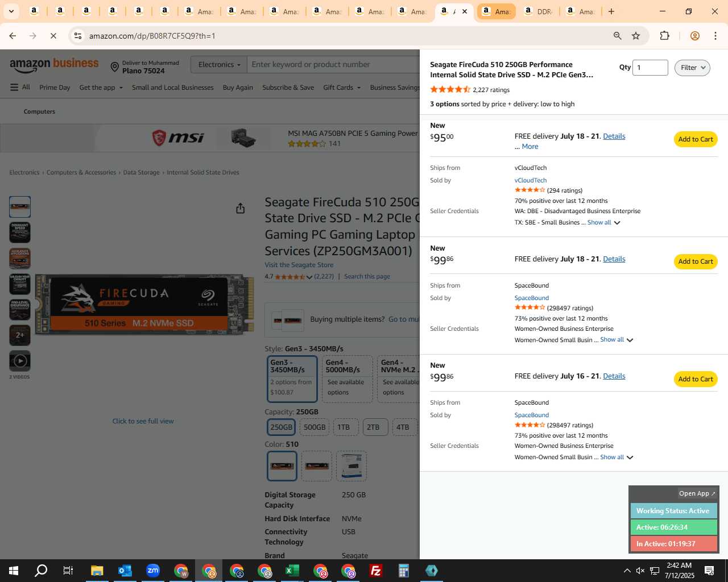
Task: Switch to the DDR browser tab
Action: point(537,11)
